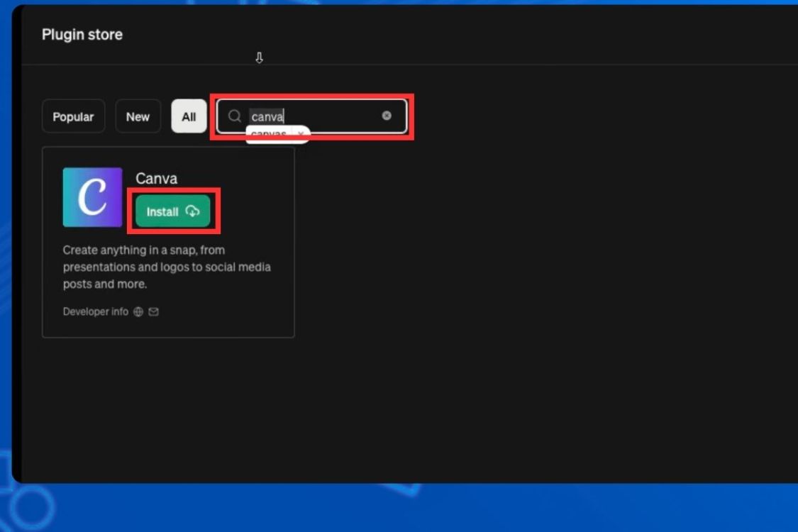Switch to the Popular filter tab
798x532 pixels.
[x=73, y=116]
